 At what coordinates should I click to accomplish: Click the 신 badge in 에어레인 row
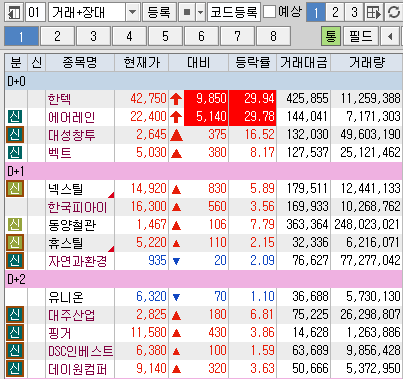[15, 117]
